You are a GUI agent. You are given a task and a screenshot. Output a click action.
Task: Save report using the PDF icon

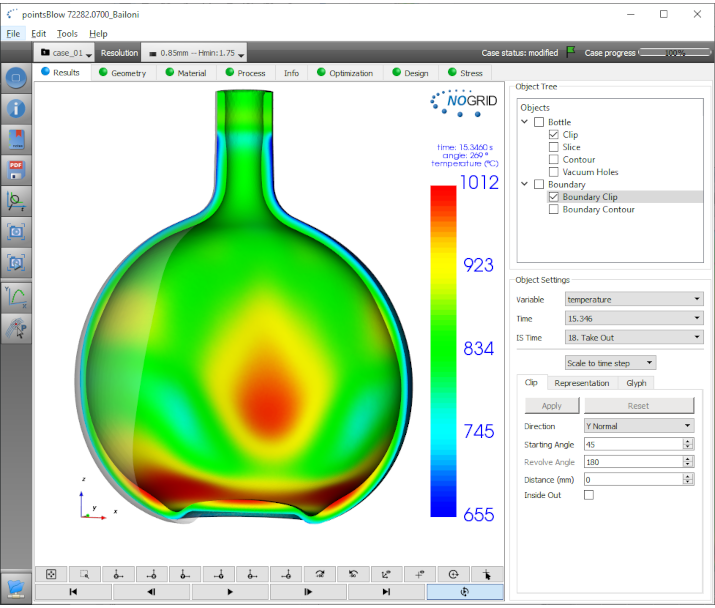click(x=16, y=170)
